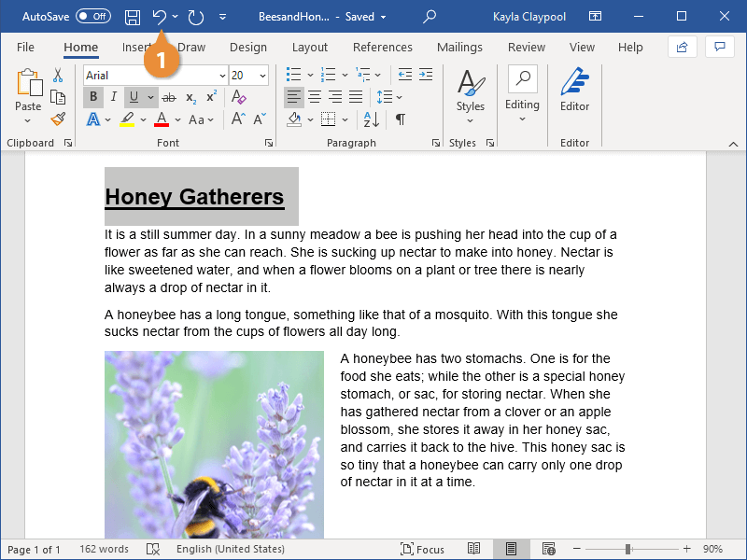Toggle the AutoSave switch
The height and width of the screenshot is (560, 747).
point(92,17)
